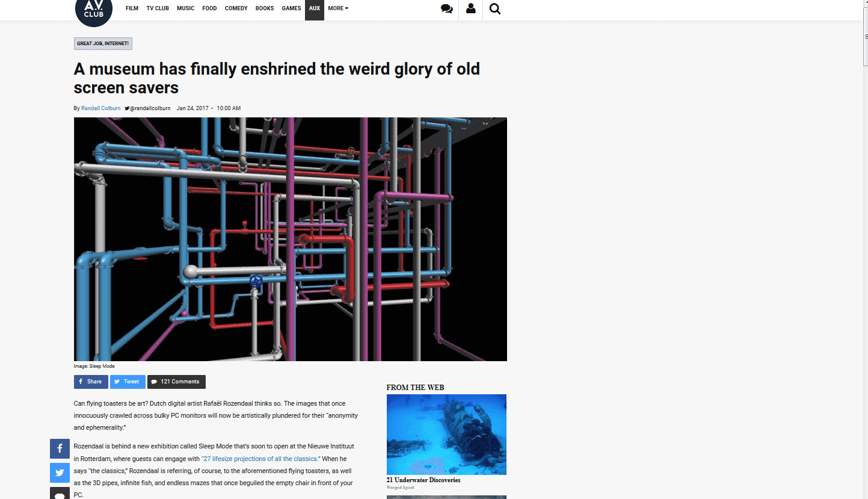Open the 21 Underwater Discoveries thumbnail

(x=446, y=435)
